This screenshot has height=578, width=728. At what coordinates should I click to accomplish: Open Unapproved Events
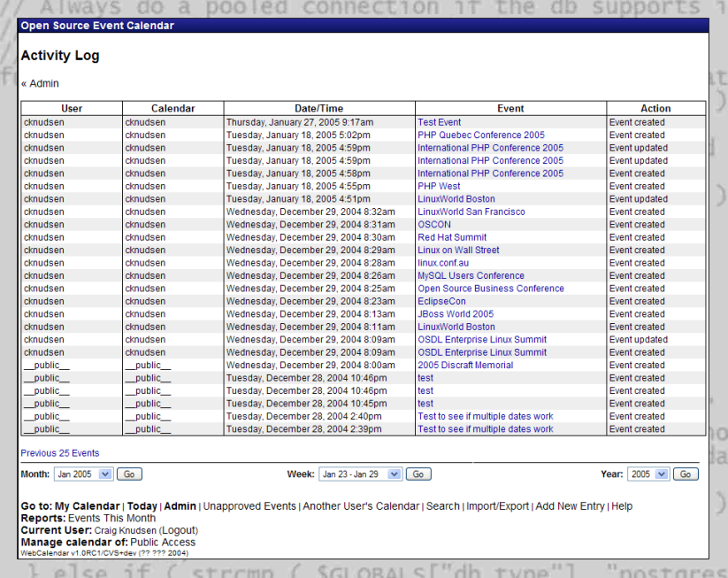click(249, 506)
